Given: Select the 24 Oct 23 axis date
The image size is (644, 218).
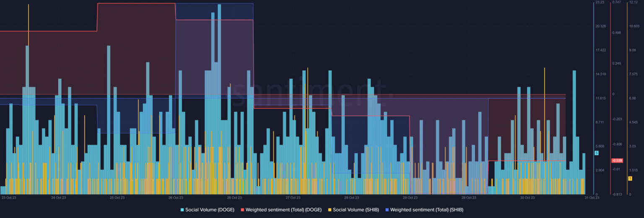Looking at the screenshot, I should point(58,197).
